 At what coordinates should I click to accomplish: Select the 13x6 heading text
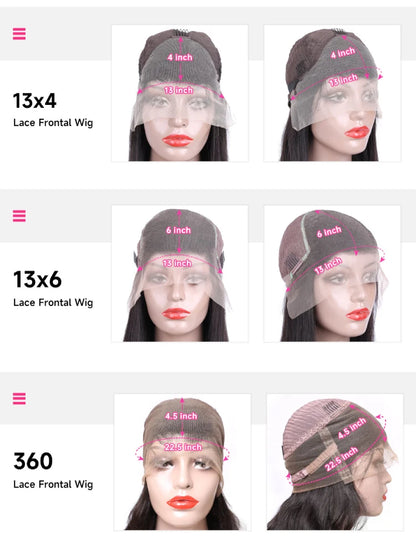[x=37, y=279]
